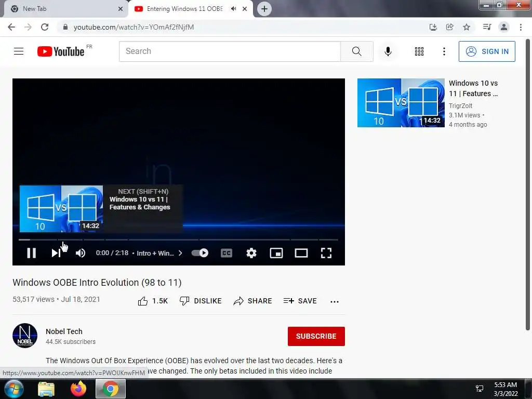Click the install app icon in the address bar

(433, 27)
